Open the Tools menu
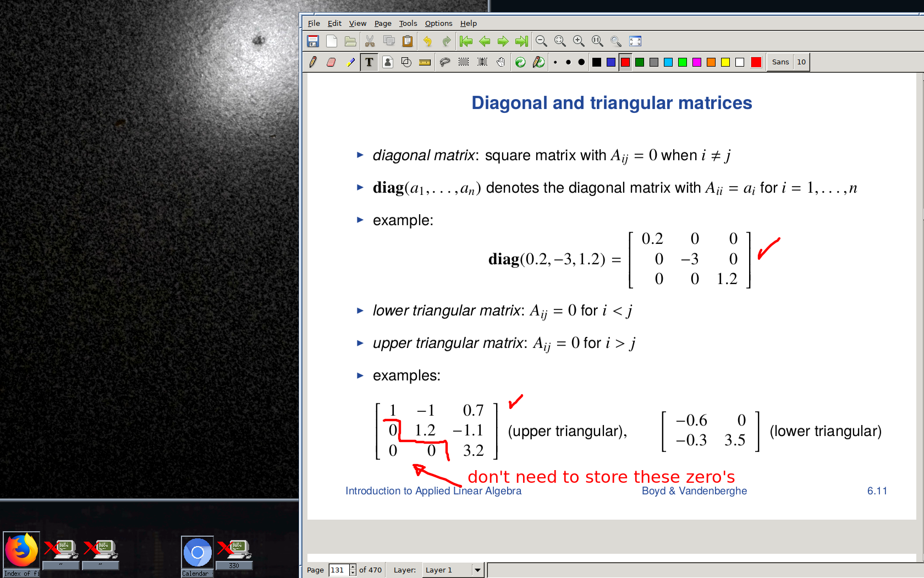924x578 pixels. [408, 23]
